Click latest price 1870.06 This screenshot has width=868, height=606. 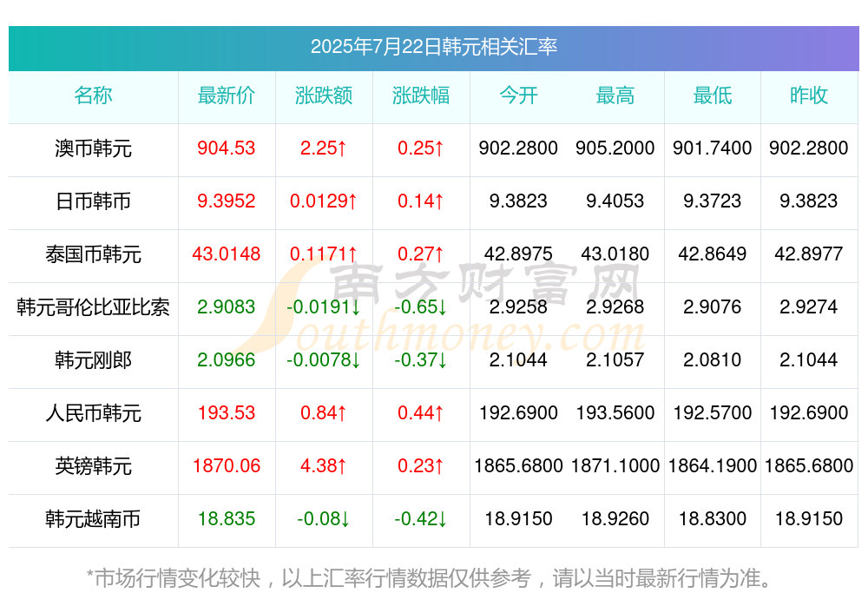(x=227, y=465)
